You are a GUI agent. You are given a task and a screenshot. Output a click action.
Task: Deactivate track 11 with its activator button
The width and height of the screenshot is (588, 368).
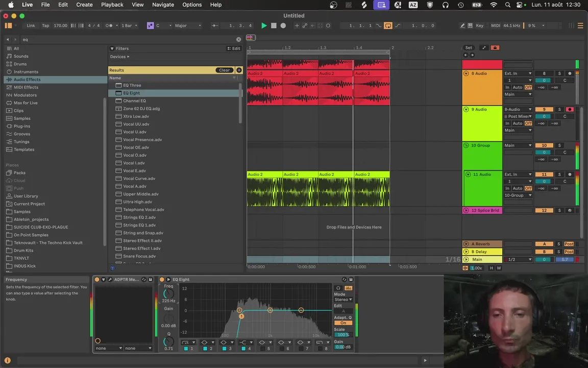(544, 174)
